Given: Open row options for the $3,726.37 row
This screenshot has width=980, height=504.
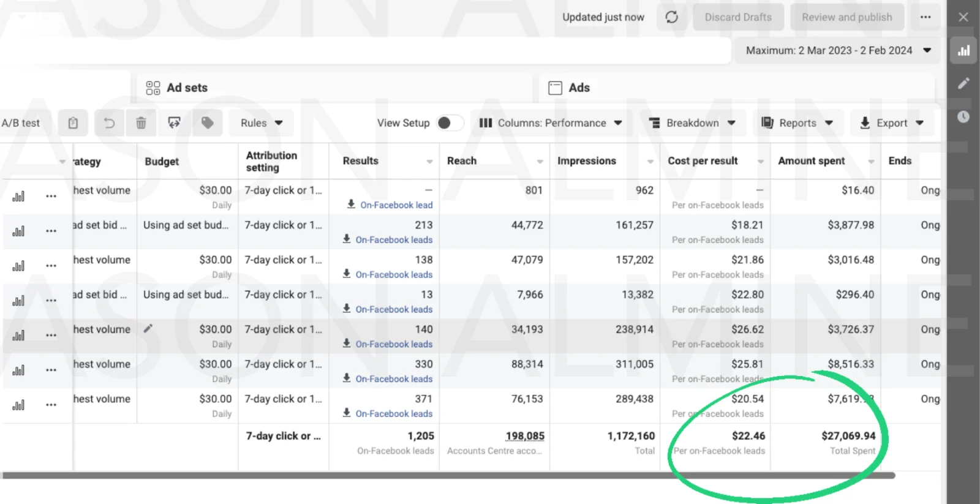Looking at the screenshot, I should pyautogui.click(x=51, y=336).
